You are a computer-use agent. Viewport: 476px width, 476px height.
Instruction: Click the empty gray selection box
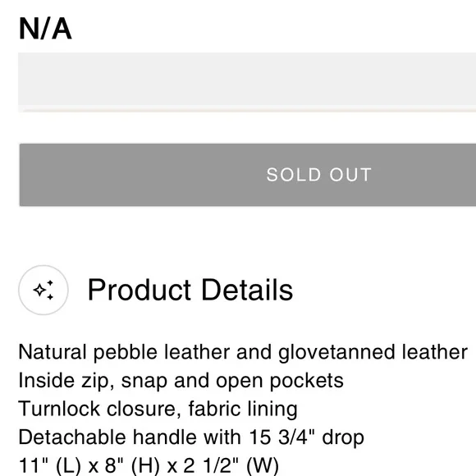click(247, 80)
